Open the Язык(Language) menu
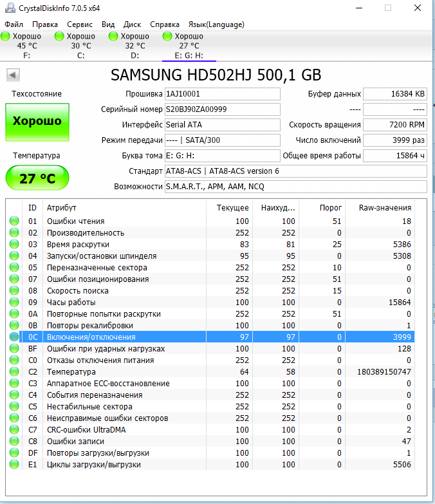 (x=216, y=24)
